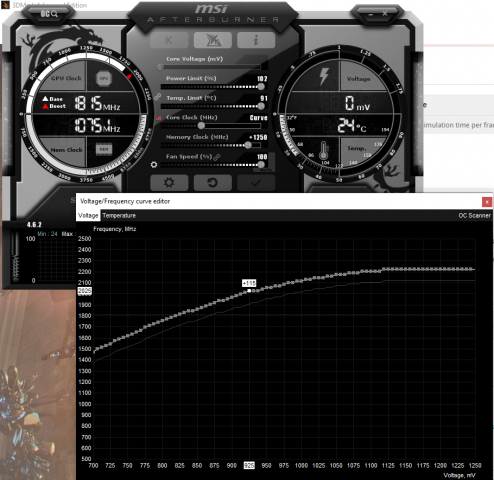Screen dimensions: 494x480
Task: Click the +115 offset tooltip on curve
Action: point(249,283)
